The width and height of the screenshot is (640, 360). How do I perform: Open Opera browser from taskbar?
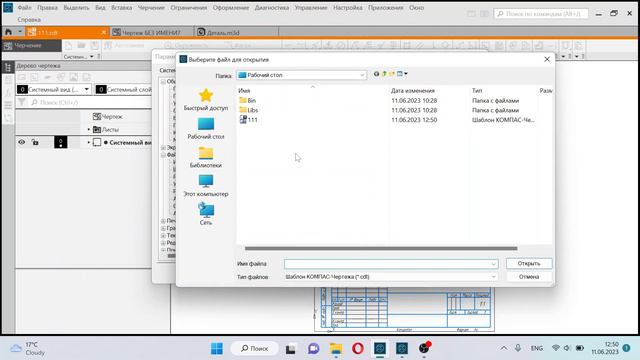(358, 349)
